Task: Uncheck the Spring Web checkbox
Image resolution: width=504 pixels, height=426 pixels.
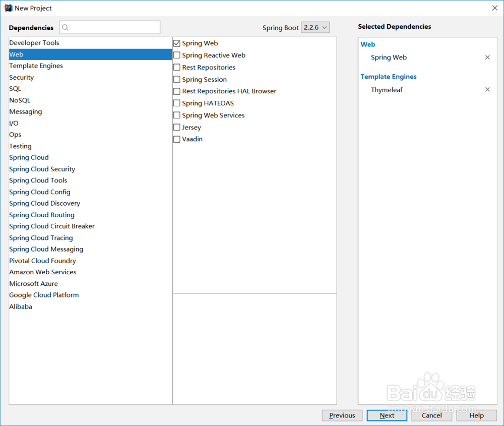Action: click(x=177, y=43)
